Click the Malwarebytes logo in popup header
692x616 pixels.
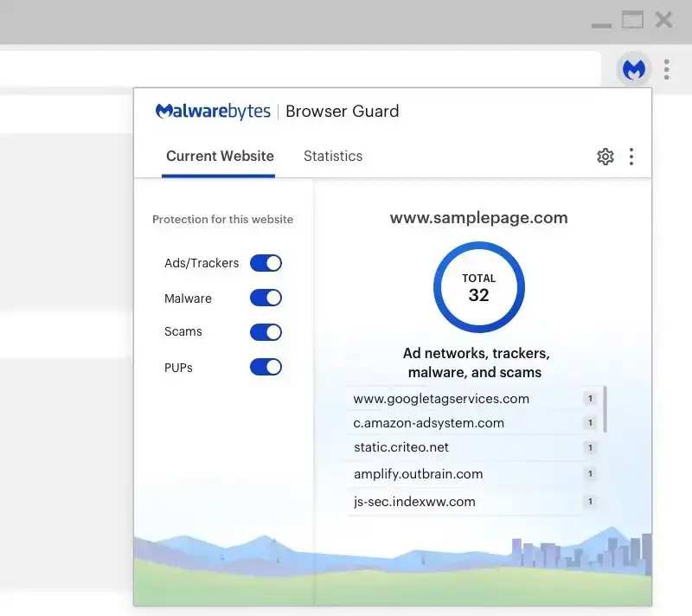pos(213,112)
